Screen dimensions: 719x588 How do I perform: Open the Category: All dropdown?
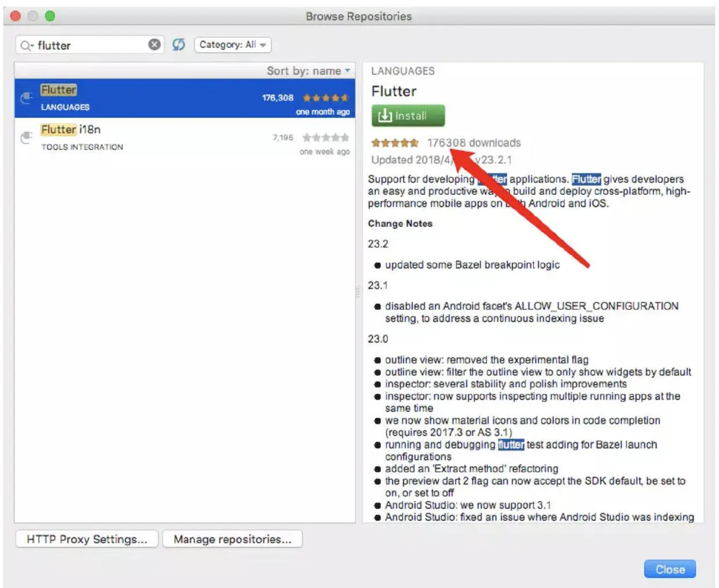point(232,45)
